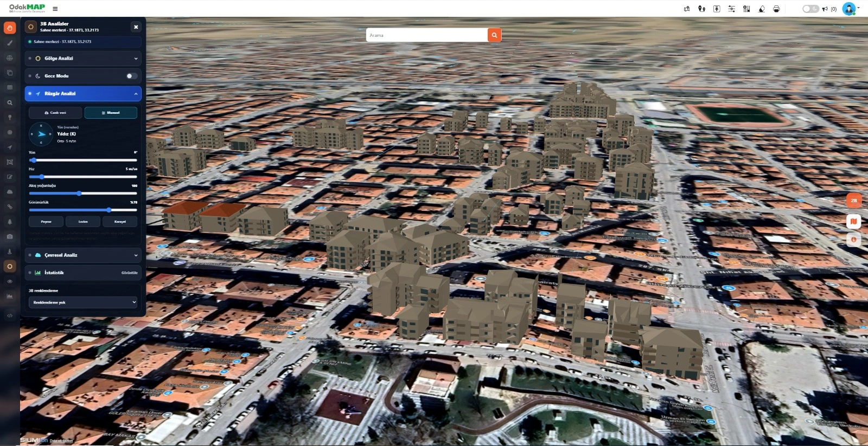Switch to the Manuel wind mode tab
868x446 pixels.
[x=111, y=113]
